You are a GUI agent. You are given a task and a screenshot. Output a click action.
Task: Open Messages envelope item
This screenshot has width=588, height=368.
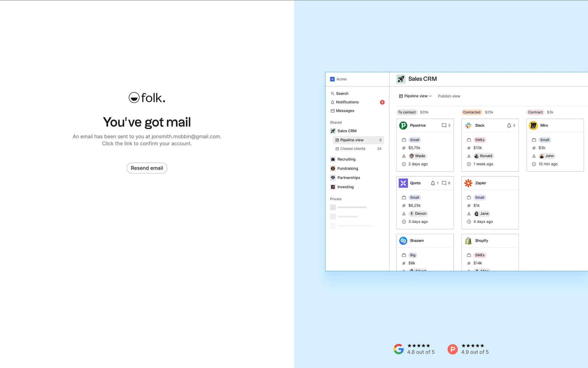(333, 111)
